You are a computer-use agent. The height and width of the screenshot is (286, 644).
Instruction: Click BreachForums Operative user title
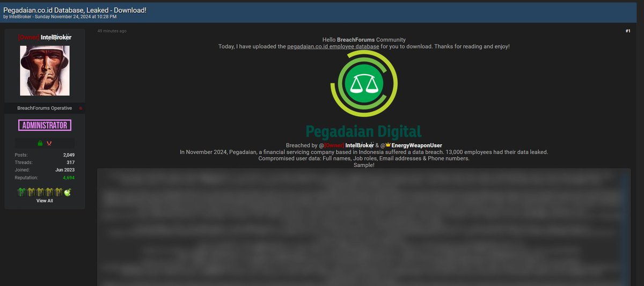click(45, 108)
